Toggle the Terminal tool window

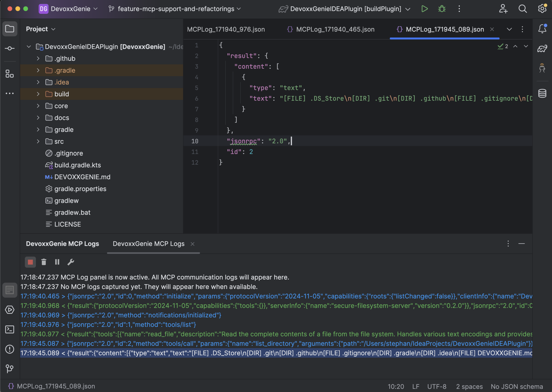(10, 329)
